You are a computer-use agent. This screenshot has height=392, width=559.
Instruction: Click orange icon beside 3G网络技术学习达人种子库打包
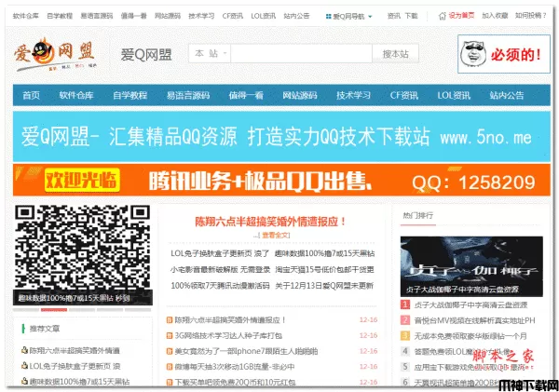pos(170,336)
